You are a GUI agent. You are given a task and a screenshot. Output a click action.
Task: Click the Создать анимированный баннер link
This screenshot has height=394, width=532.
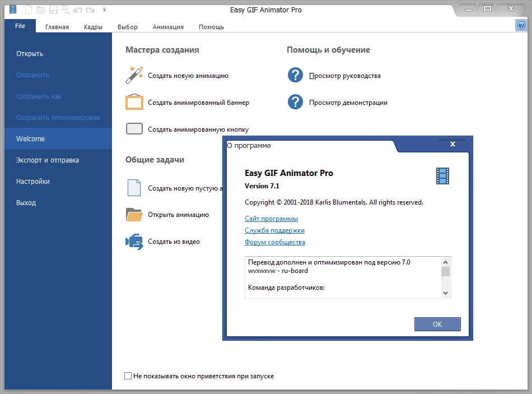tap(198, 103)
